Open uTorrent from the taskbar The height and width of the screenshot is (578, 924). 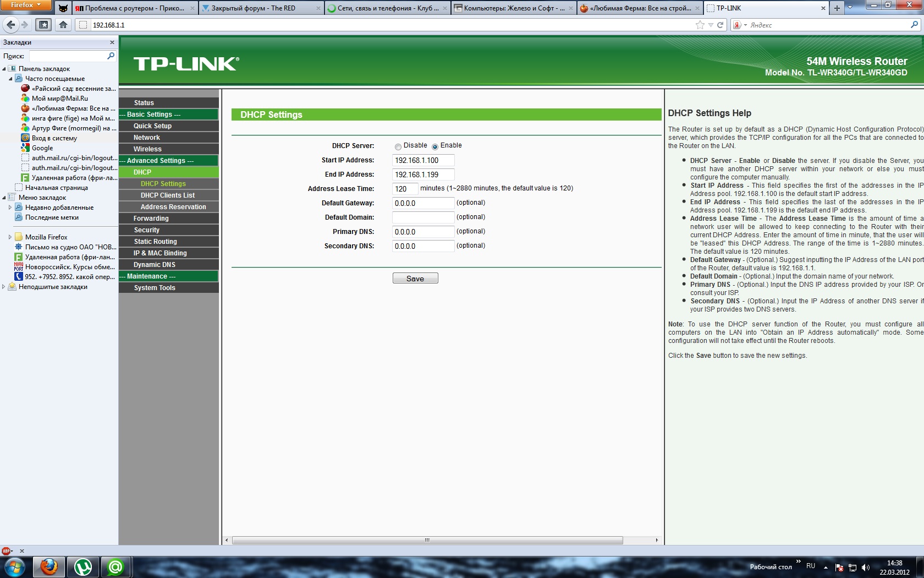(x=83, y=567)
